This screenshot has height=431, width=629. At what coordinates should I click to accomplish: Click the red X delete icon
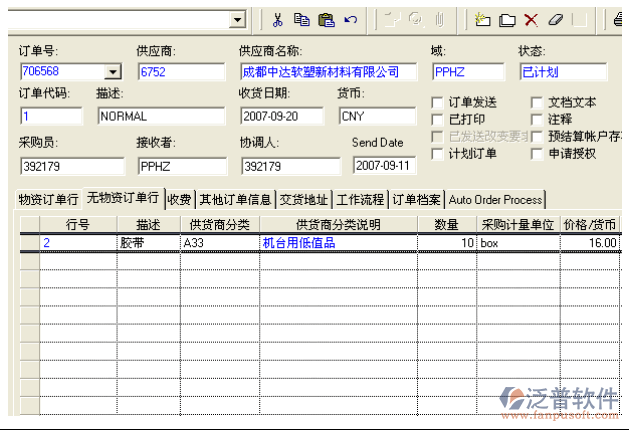(x=531, y=19)
